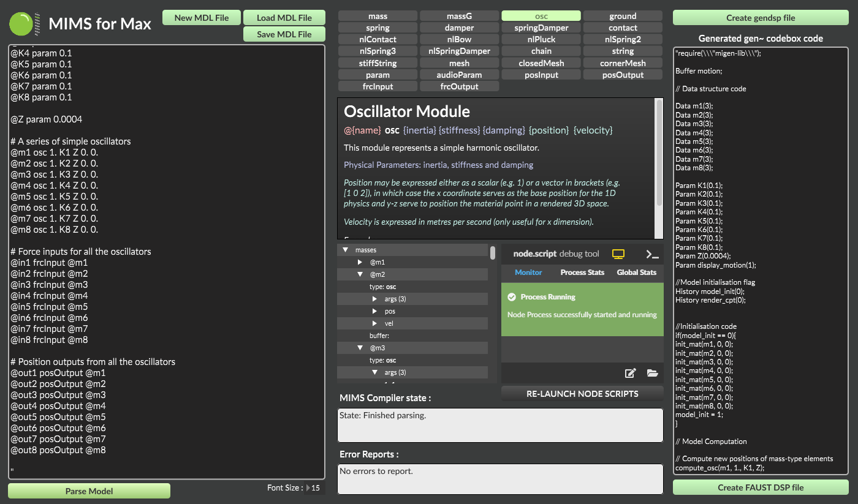The image size is (858, 504).
Task: Collapse args (3) under @m3
Action: tap(375, 372)
